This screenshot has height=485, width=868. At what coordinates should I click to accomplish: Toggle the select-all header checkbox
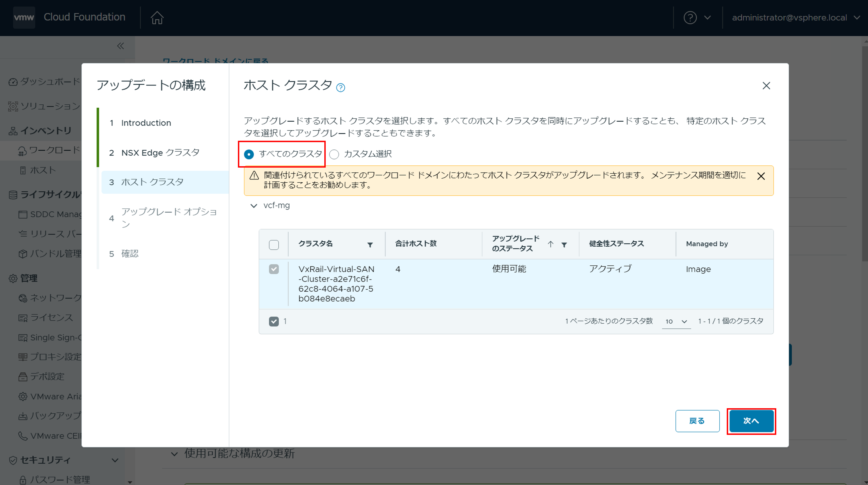[274, 245]
